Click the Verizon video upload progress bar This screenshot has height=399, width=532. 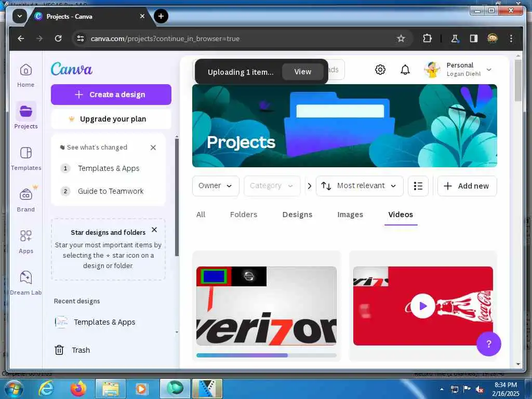point(267,355)
